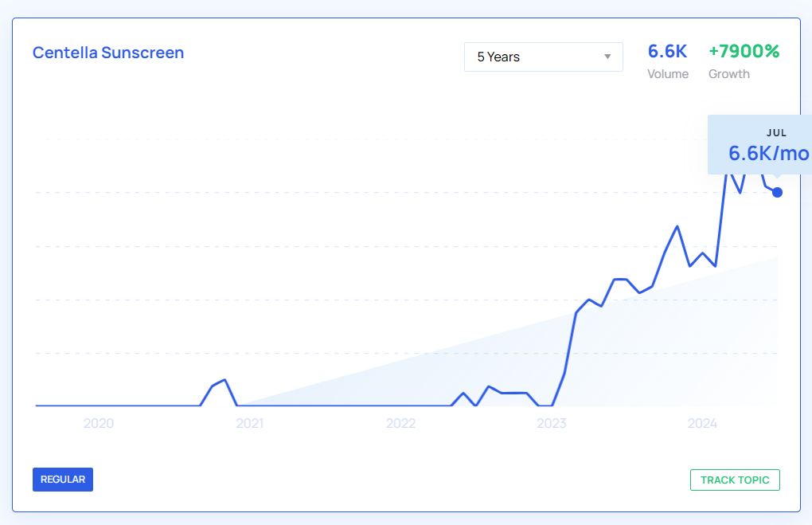Select the 2023 label on the x-axis
The width and height of the screenshot is (812, 525).
(552, 423)
